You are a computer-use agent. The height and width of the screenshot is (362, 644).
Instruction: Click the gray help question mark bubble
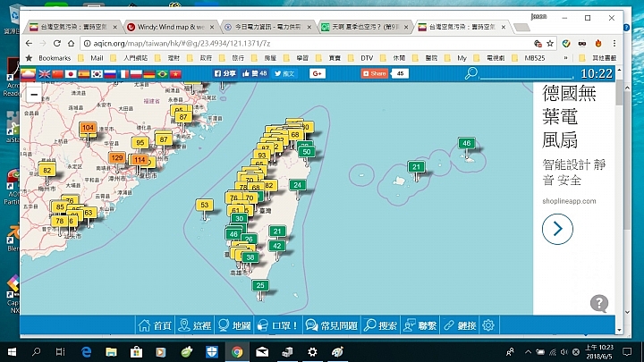pyautogui.click(x=599, y=304)
